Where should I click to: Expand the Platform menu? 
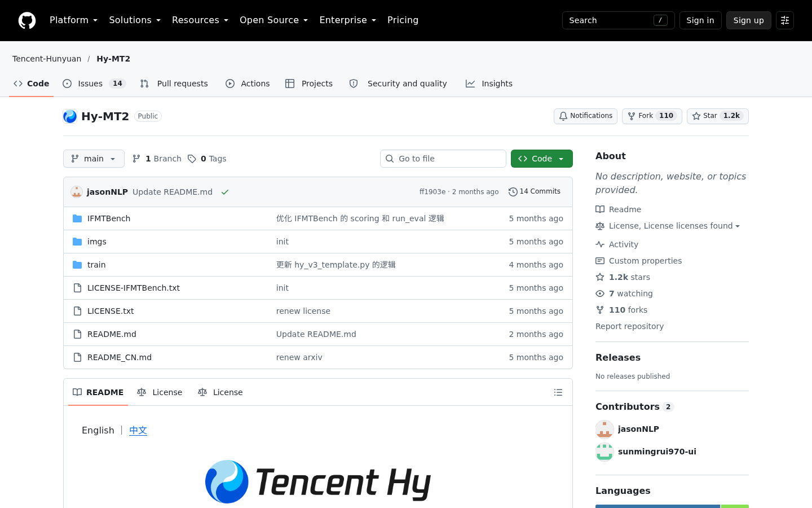(x=73, y=20)
